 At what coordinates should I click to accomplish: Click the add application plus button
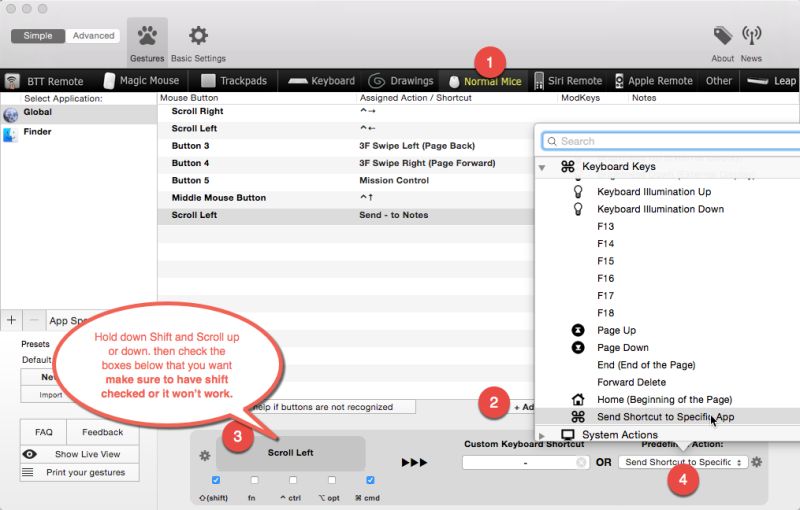click(11, 320)
